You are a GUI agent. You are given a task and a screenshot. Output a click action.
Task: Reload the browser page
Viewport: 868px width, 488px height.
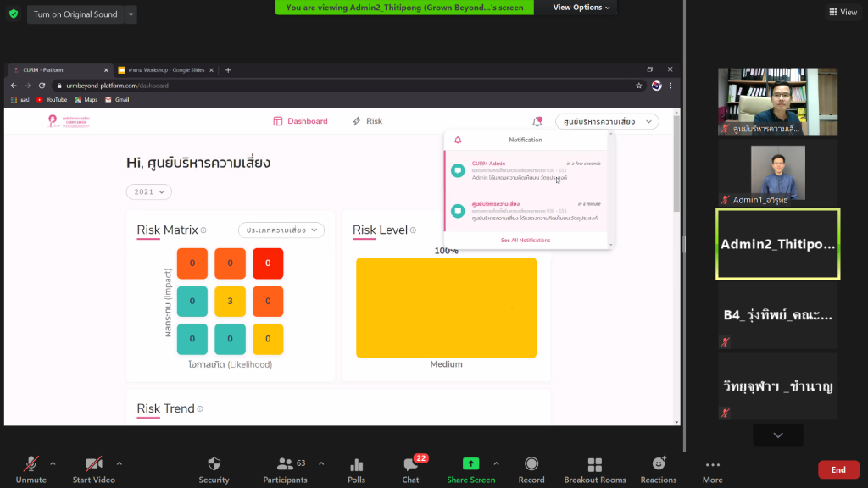[42, 86]
